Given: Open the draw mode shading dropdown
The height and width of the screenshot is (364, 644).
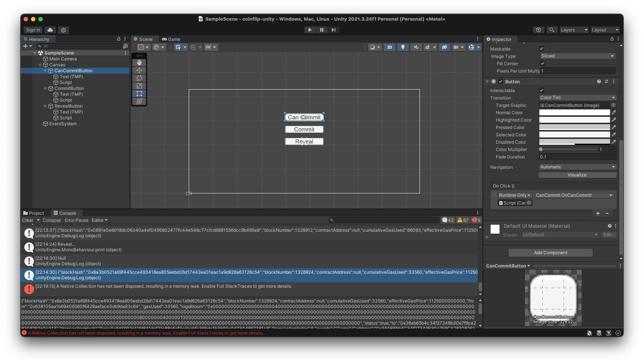Looking at the screenshot, I should pos(375,47).
